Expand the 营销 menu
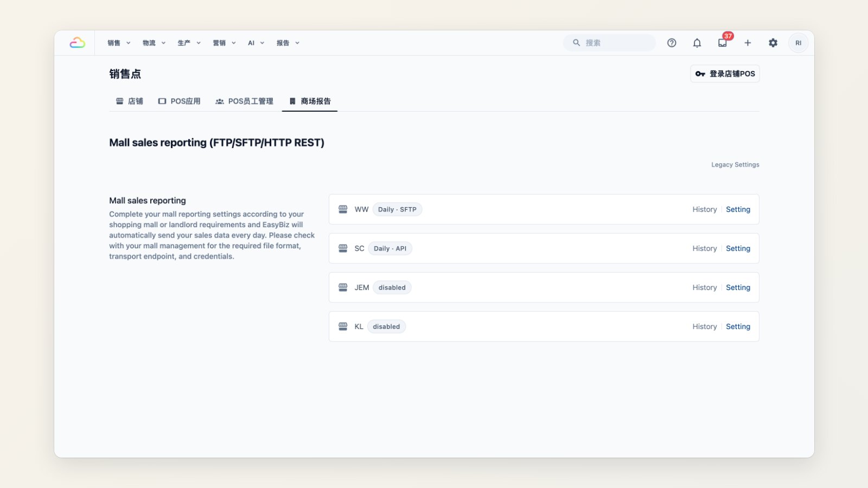The width and height of the screenshot is (868, 488). [x=225, y=43]
